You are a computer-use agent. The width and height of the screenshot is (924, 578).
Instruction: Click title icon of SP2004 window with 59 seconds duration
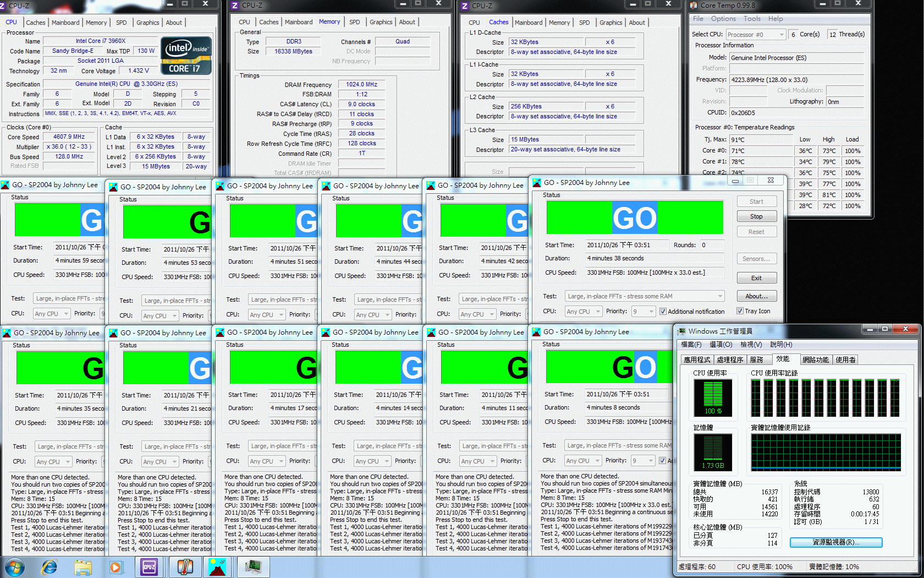(x=5, y=185)
